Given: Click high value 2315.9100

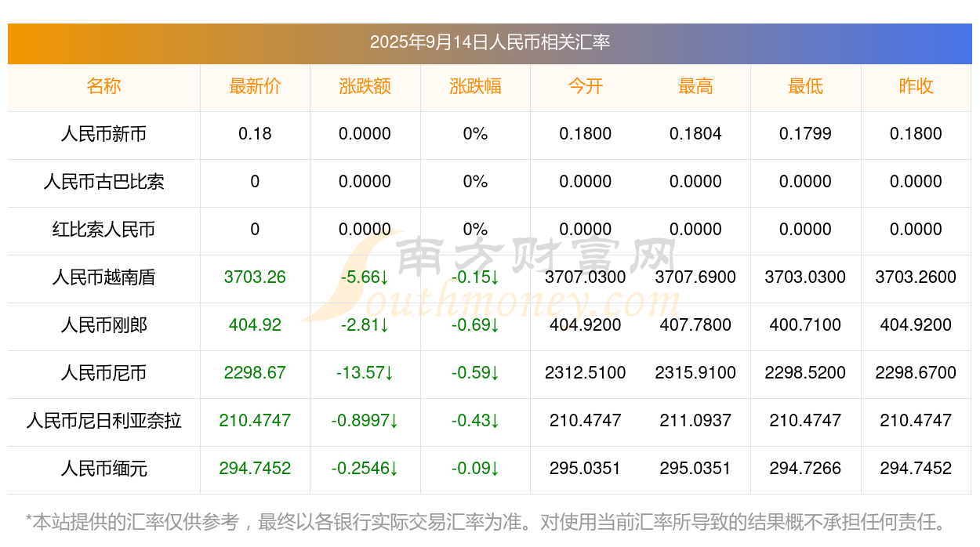Looking at the screenshot, I should (695, 373).
